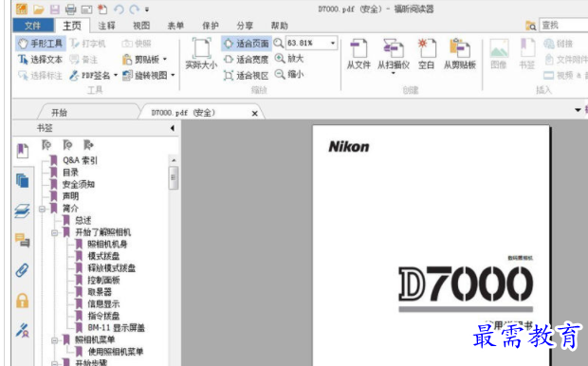Toggle 适合宽度 fit width mode
The height and width of the screenshot is (366, 588).
point(246,59)
